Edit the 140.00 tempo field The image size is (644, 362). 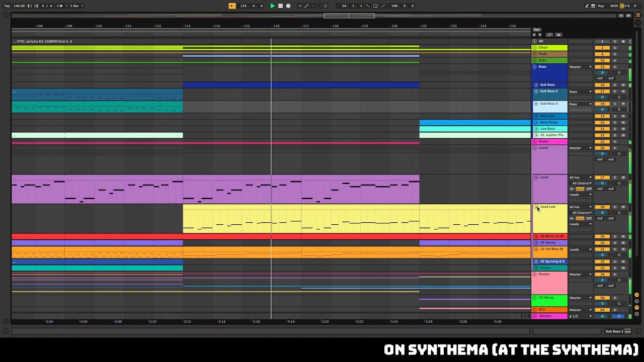(x=19, y=6)
